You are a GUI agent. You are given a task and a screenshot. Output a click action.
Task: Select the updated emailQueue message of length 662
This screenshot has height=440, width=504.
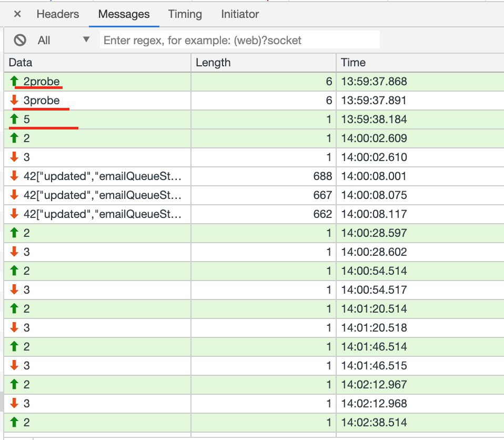coord(254,214)
